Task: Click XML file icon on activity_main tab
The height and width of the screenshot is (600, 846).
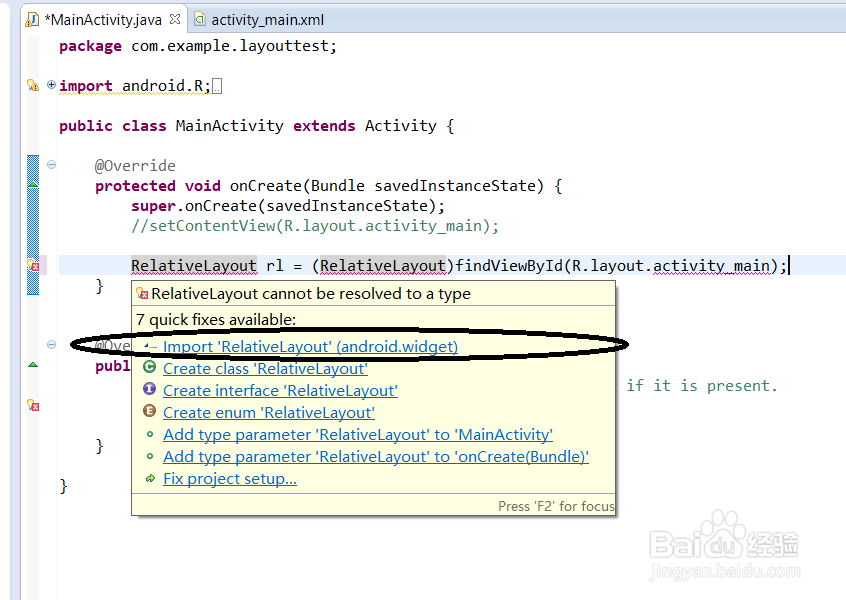Action: (200, 19)
